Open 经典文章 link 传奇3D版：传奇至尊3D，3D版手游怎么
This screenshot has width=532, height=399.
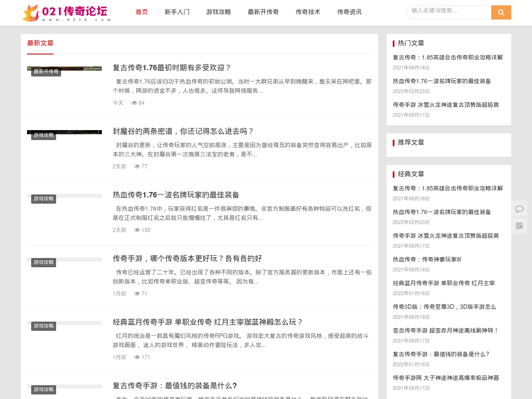(444, 307)
